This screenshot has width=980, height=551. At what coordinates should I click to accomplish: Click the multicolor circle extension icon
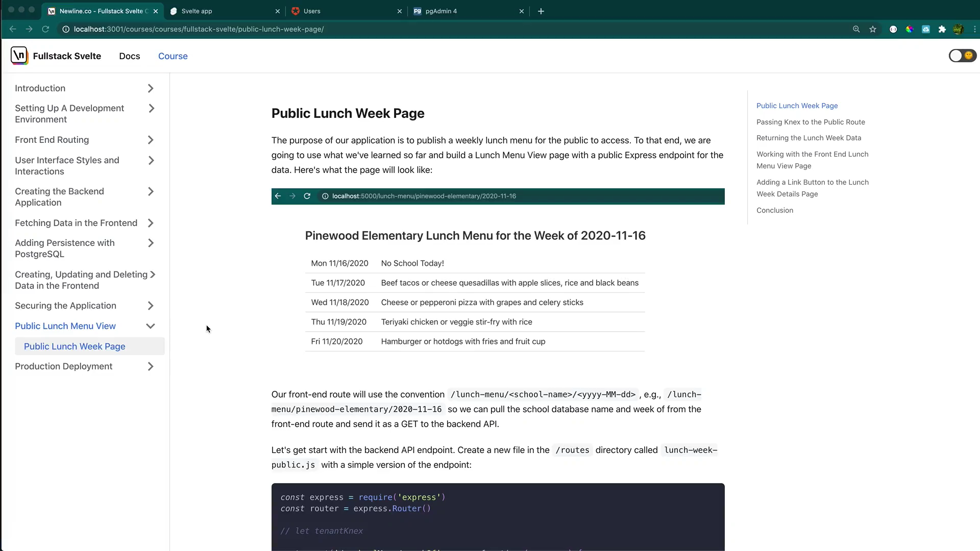click(x=910, y=29)
